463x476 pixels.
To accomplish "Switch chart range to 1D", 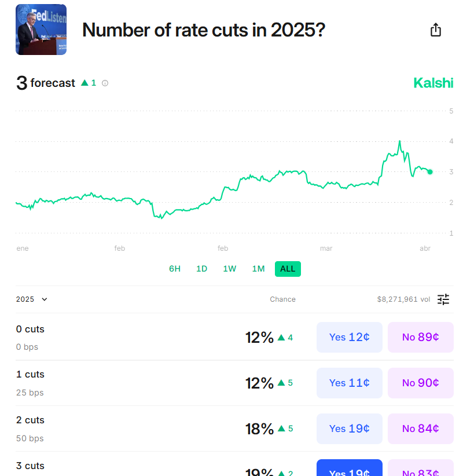I will tap(202, 269).
